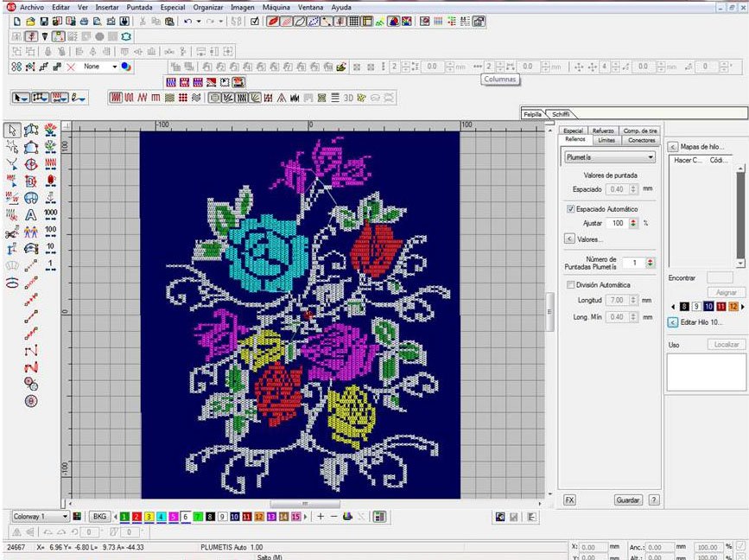Click the Asignar button
The height and width of the screenshot is (560, 749).
[726, 292]
